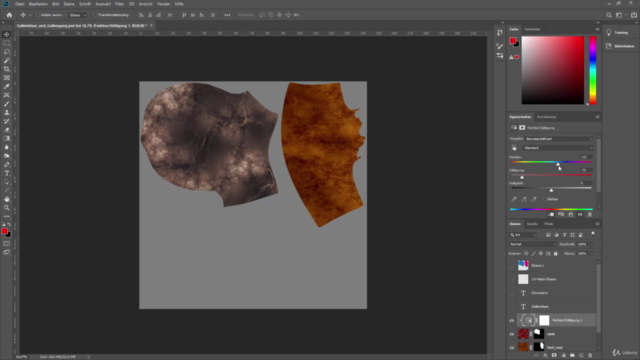Open the Datei menu

(19, 4)
